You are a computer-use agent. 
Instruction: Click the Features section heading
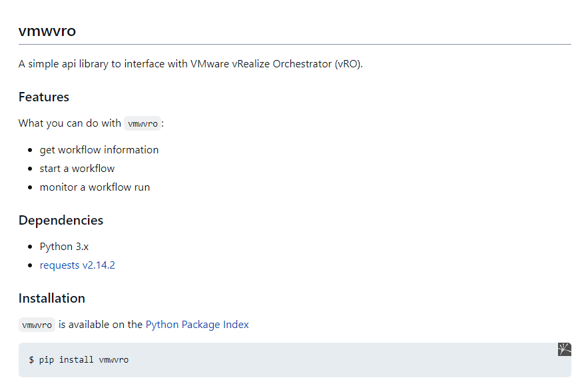pyautogui.click(x=44, y=97)
